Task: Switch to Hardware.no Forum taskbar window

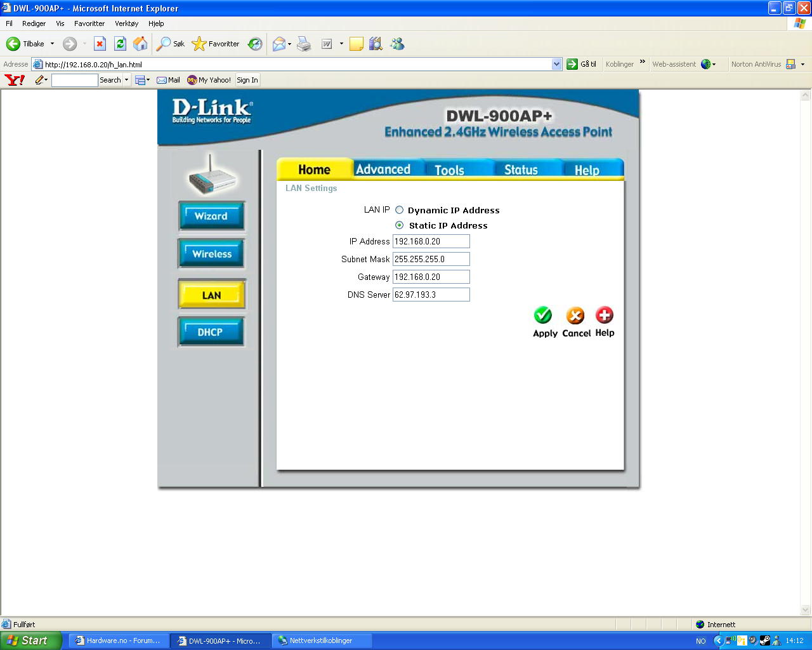Action: click(x=118, y=640)
